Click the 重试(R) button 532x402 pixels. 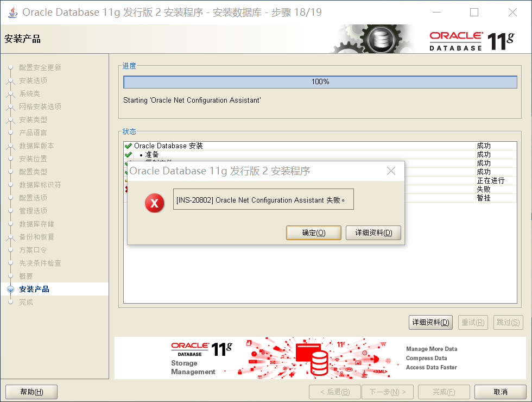tap(473, 322)
